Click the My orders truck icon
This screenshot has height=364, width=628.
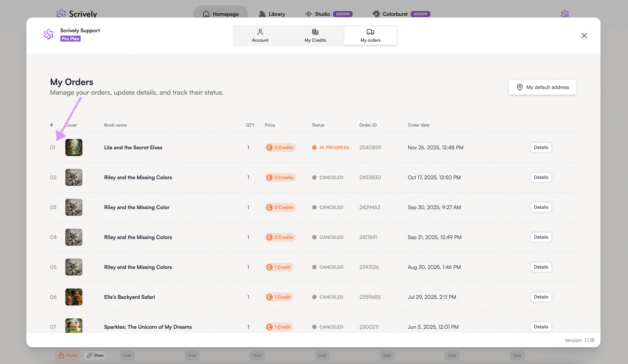point(370,32)
